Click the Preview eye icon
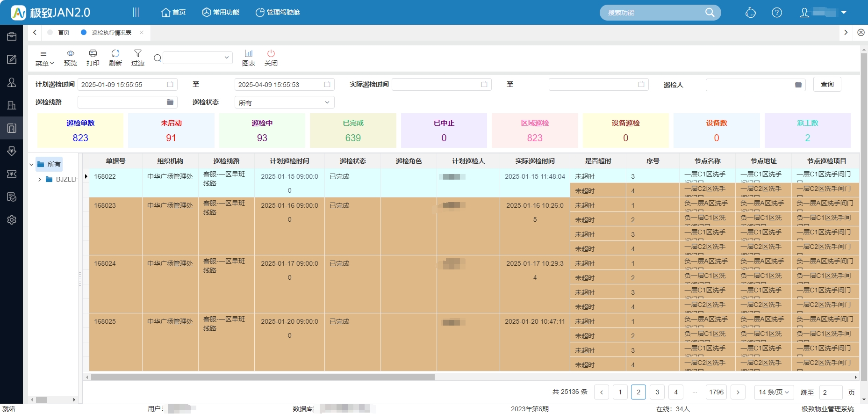 [x=70, y=58]
